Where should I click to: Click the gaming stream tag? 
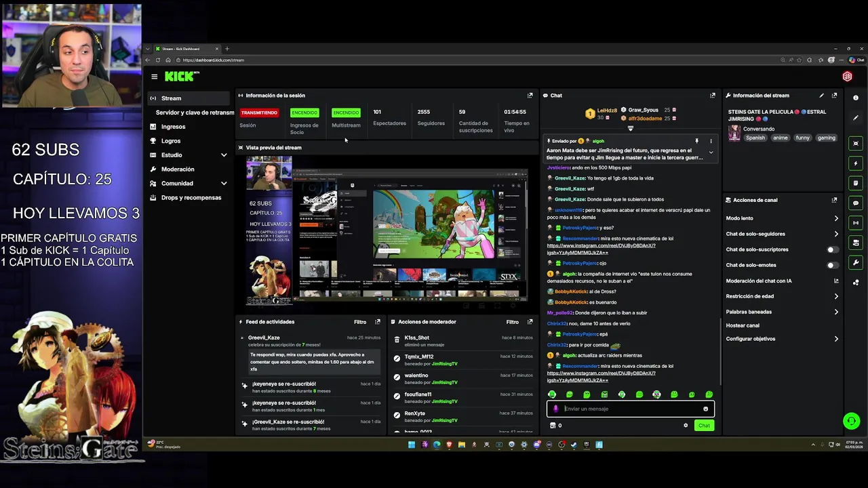coord(826,138)
